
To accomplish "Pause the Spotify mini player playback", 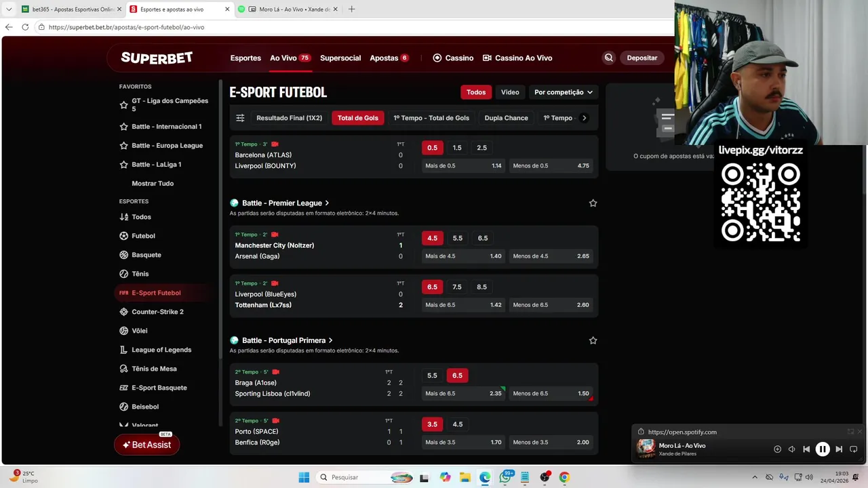I will (x=823, y=449).
